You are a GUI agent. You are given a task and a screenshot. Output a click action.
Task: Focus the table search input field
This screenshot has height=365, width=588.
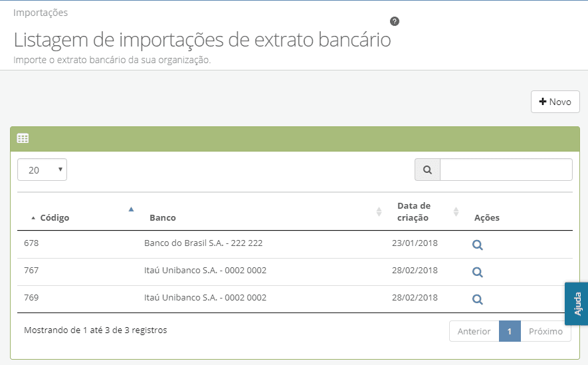click(x=506, y=170)
